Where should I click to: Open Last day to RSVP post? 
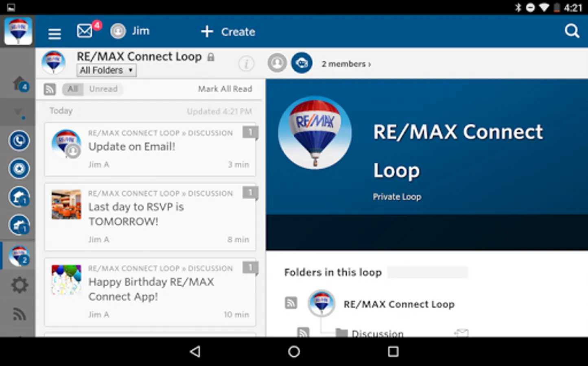pyautogui.click(x=150, y=217)
